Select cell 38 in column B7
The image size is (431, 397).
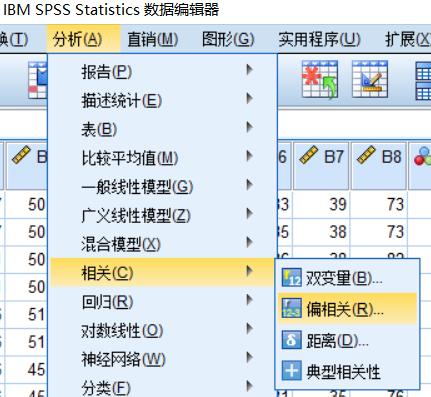coord(321,232)
